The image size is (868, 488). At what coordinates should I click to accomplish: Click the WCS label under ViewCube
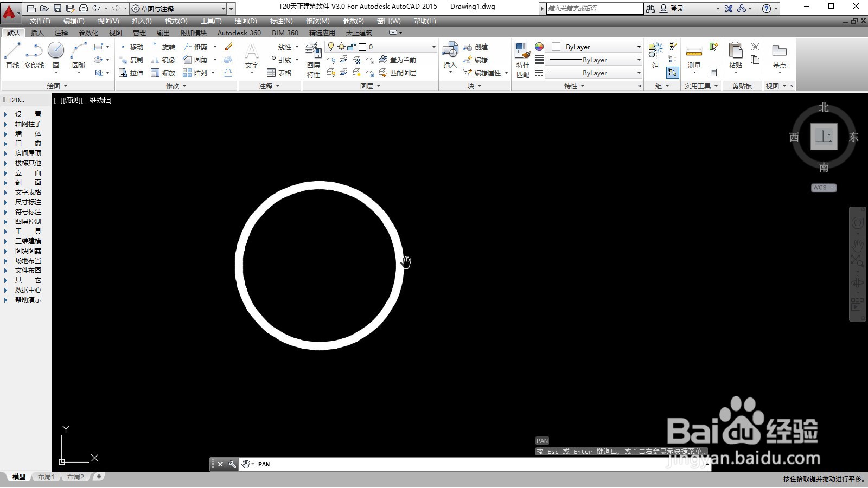[x=824, y=188]
